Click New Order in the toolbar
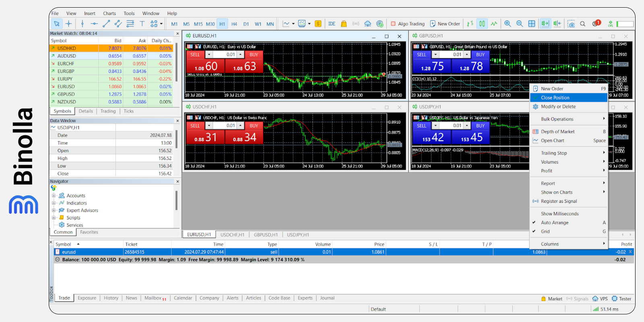The image size is (644, 322). click(x=445, y=24)
